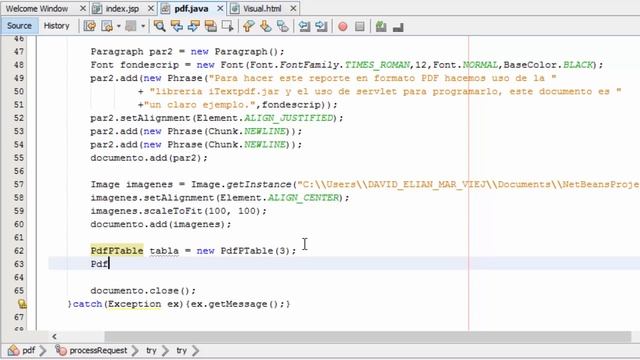Image resolution: width=640 pixels, height=360 pixels.
Task: Switch to History view
Action: 56,26
